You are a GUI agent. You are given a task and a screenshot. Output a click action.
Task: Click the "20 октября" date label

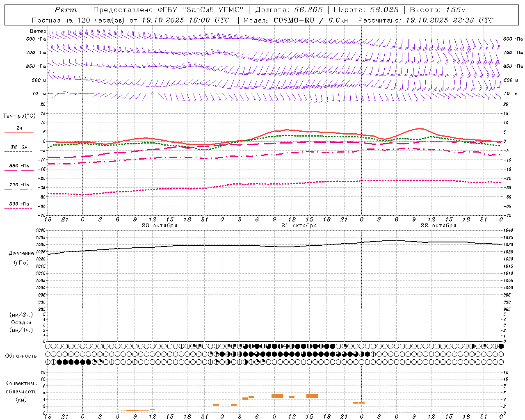point(159,226)
